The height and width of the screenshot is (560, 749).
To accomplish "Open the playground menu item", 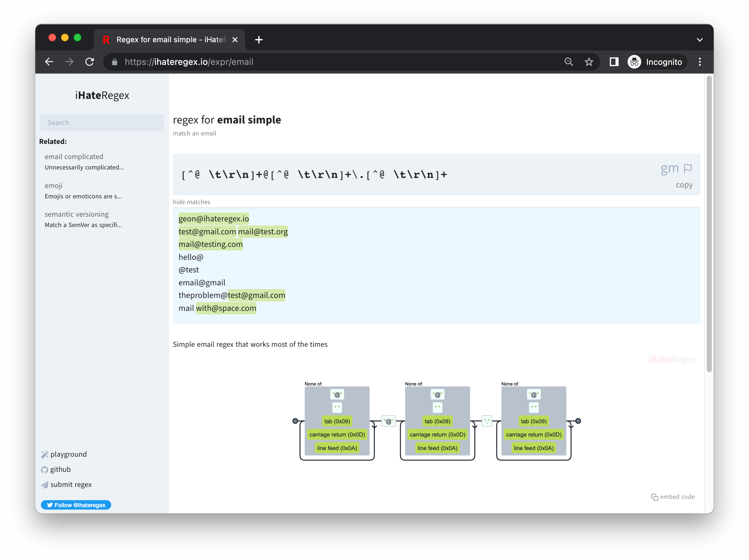I will click(68, 454).
